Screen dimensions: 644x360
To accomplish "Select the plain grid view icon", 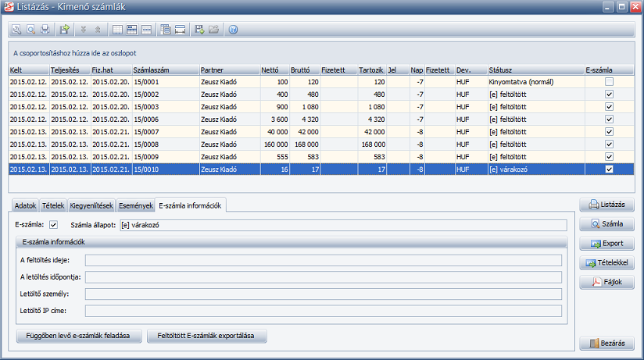I will coord(117,30).
